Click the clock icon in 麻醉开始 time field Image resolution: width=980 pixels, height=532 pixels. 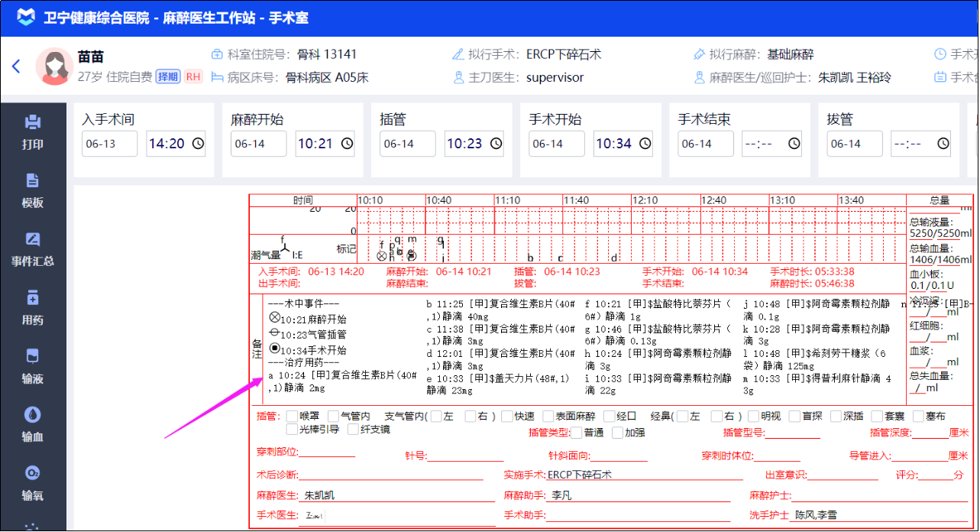(347, 143)
